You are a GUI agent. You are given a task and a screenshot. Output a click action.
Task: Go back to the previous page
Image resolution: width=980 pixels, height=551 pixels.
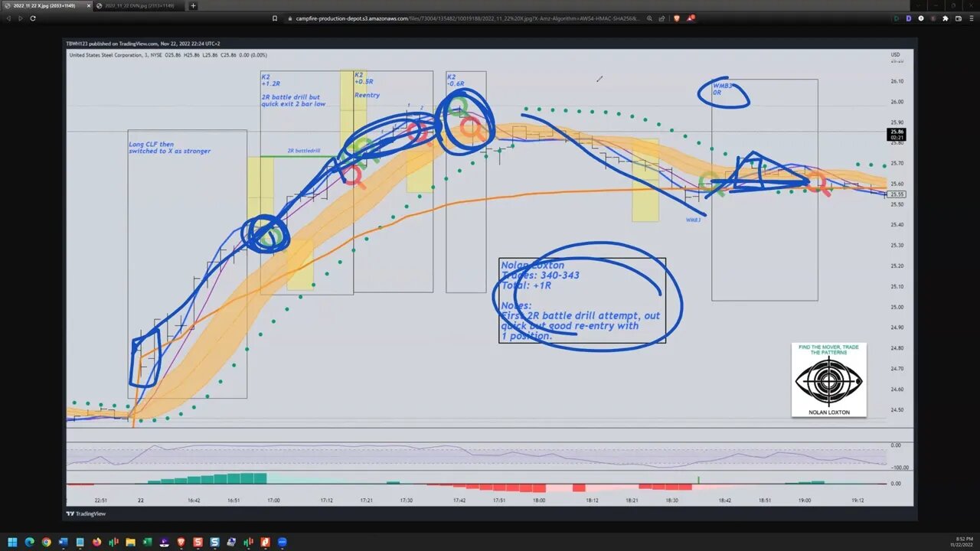8,18
